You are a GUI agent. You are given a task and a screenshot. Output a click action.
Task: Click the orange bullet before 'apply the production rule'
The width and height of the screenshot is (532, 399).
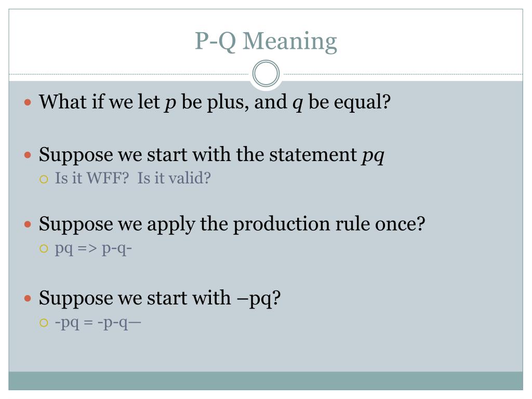pos(28,224)
